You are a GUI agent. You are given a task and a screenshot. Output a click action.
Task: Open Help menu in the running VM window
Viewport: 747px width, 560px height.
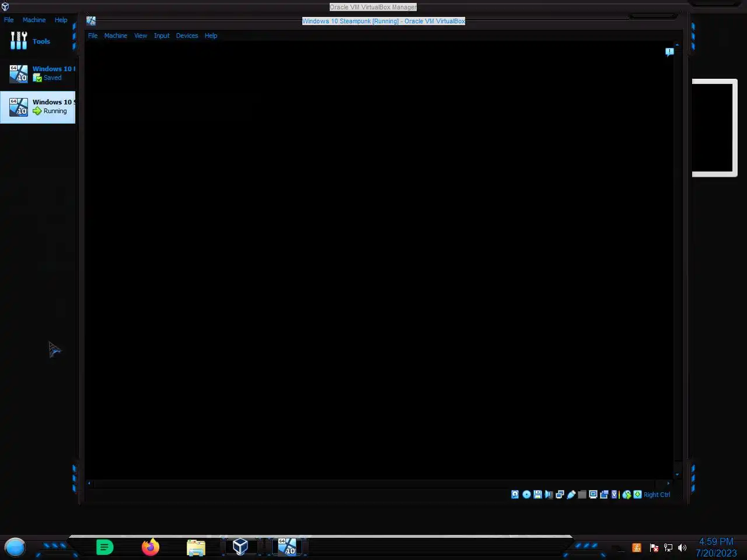click(211, 36)
